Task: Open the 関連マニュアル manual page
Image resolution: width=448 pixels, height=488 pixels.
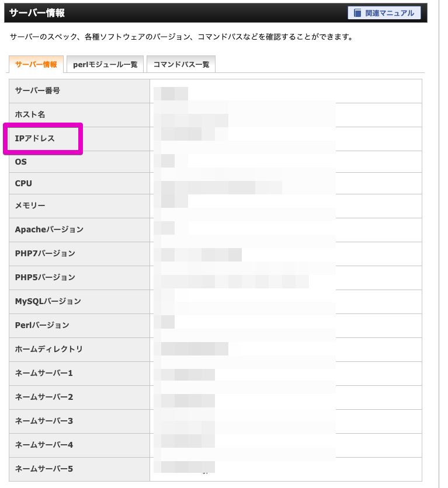Action: click(384, 13)
